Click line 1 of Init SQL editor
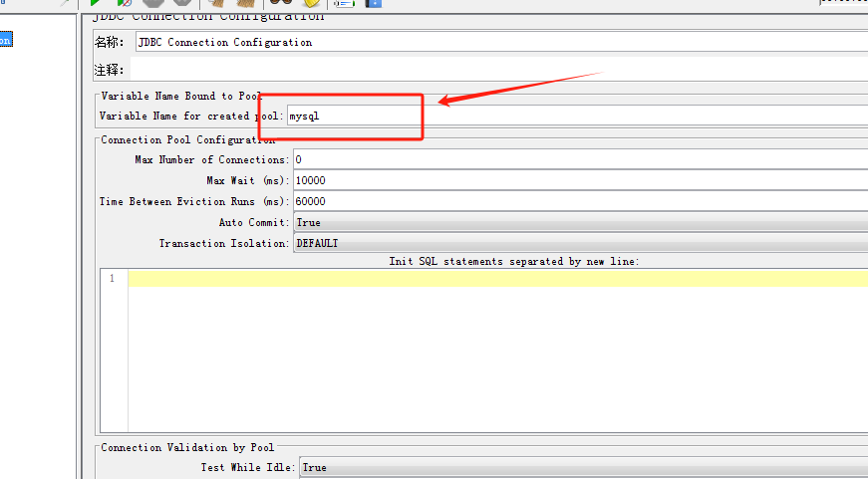Screen dimensions: 868x479 [x=498, y=278]
